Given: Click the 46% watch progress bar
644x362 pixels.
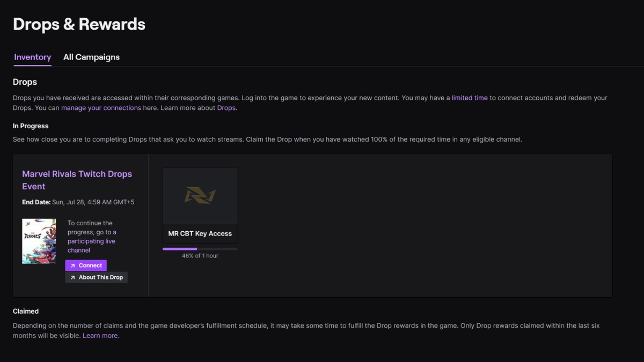Looking at the screenshot, I should 199,248.
